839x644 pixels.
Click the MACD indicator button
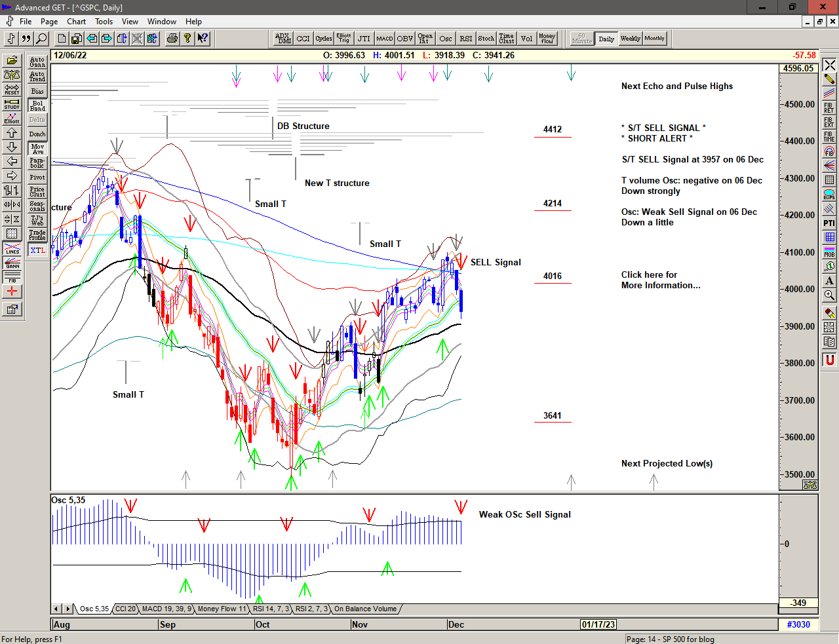(385, 39)
